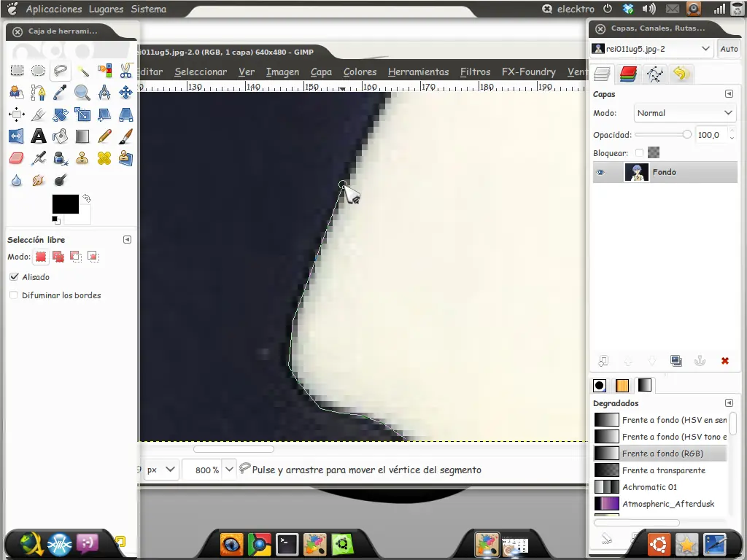Select the Paintbrush tool
Image resolution: width=747 pixels, height=560 pixels.
125,136
